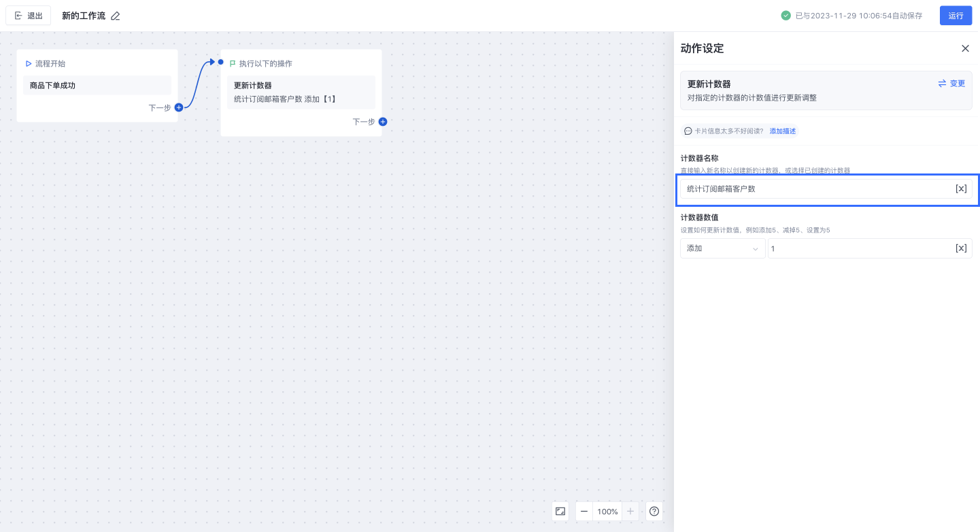Click the 100% zoom level indicator
The width and height of the screenshot is (980, 532).
607,512
